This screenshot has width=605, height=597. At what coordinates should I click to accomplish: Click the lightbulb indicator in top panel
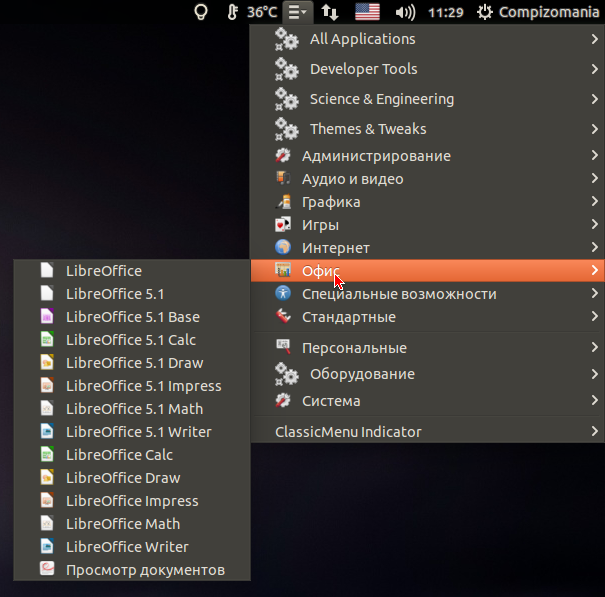coord(201,12)
